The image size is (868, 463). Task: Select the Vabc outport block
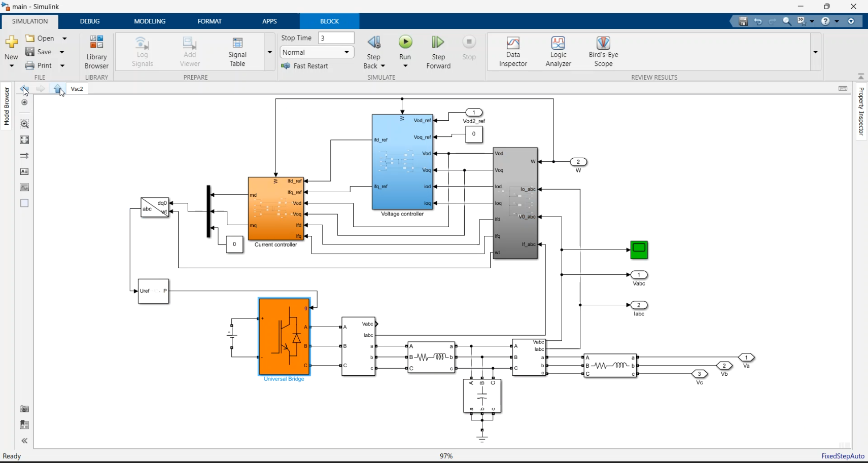[x=639, y=275]
